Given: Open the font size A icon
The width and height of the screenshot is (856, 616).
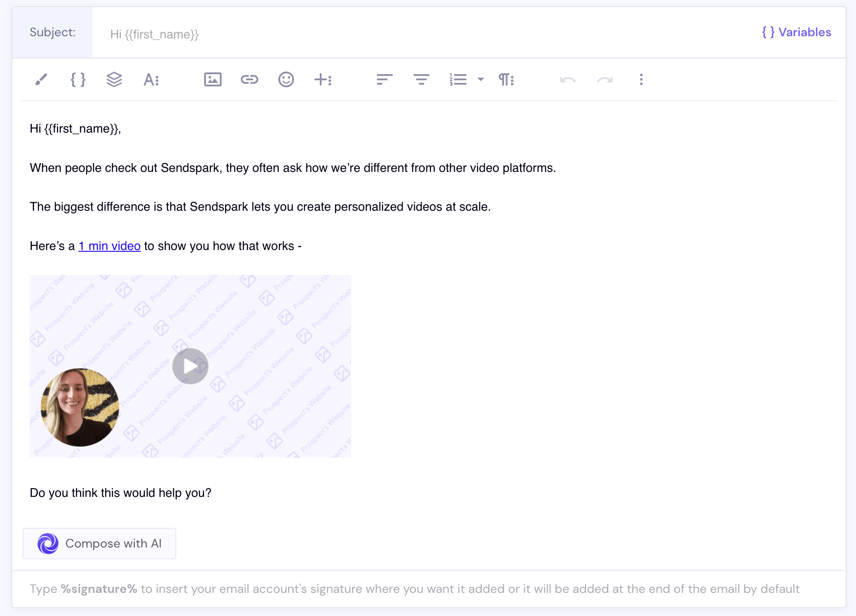Looking at the screenshot, I should point(151,79).
